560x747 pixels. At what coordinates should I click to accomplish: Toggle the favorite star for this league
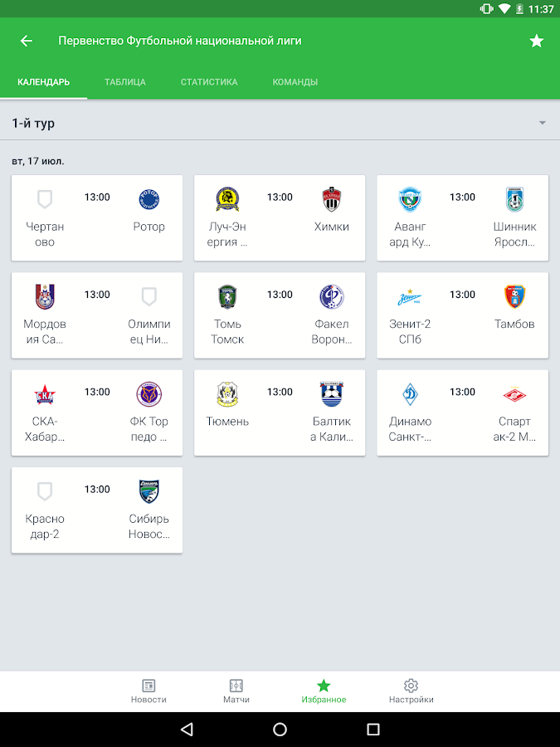coord(537,41)
